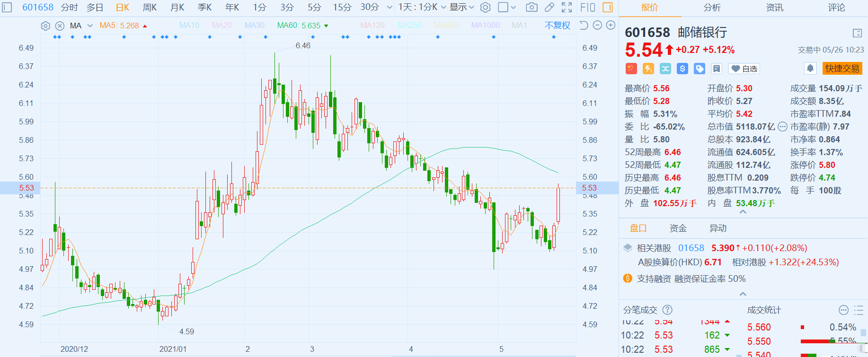Click the undo arrow above chart
Viewport: 868px width, 357px height.
point(584,26)
